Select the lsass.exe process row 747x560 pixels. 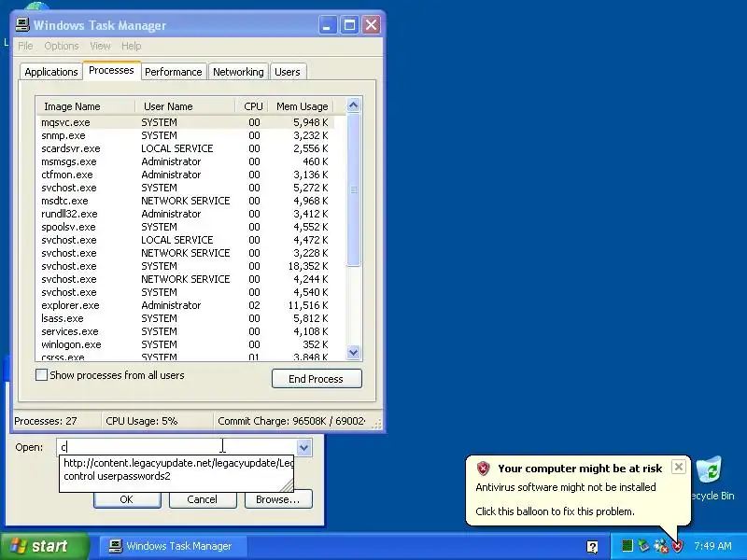pos(185,318)
